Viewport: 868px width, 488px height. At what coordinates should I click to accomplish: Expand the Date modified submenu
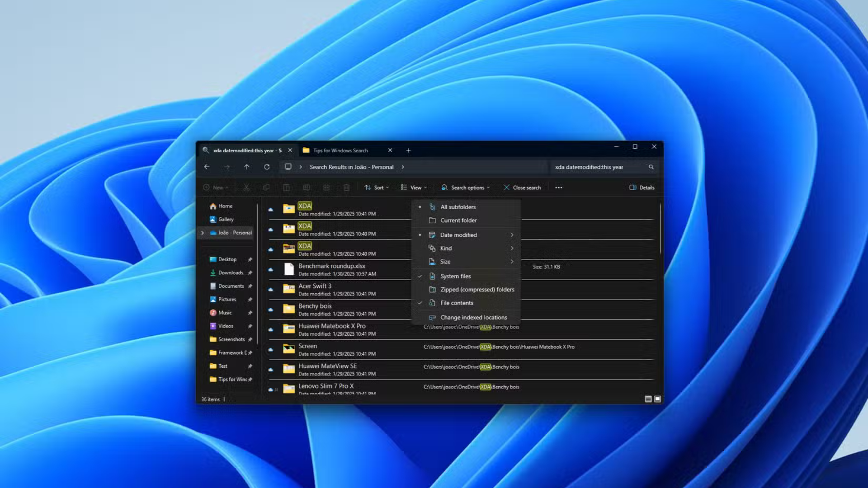point(458,235)
